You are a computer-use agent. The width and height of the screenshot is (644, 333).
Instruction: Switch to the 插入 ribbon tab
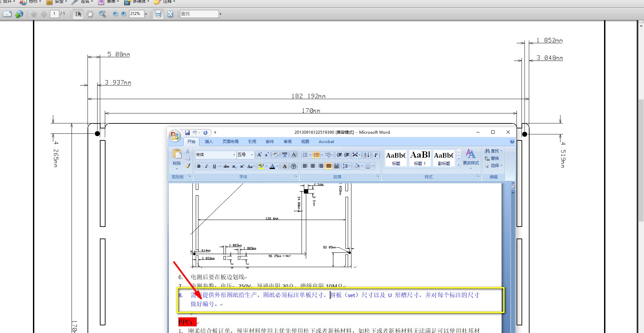(x=209, y=142)
